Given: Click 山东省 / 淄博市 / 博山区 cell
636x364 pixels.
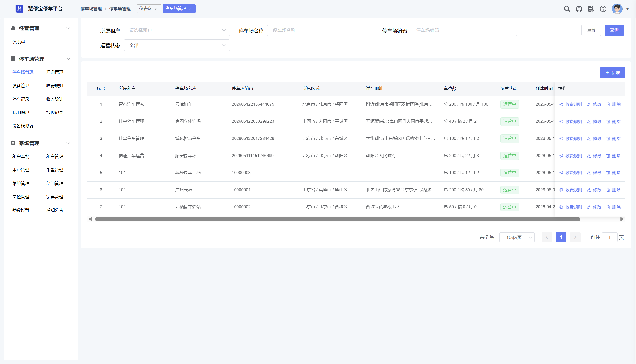Looking at the screenshot, I should click(x=325, y=190).
